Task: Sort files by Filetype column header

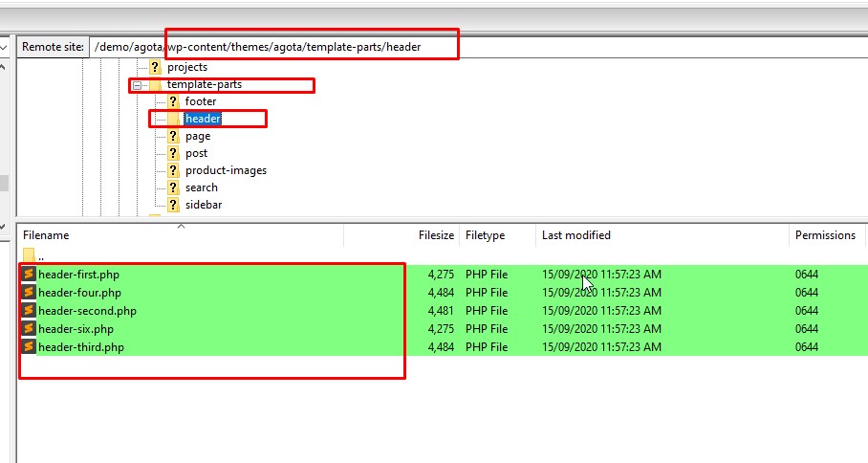Action: pos(485,235)
